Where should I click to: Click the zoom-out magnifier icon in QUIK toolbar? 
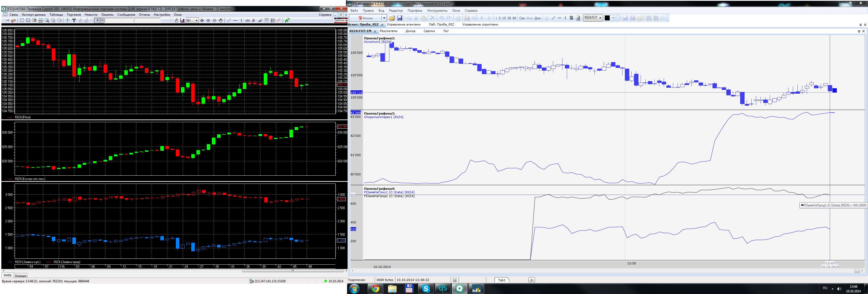click(x=215, y=21)
